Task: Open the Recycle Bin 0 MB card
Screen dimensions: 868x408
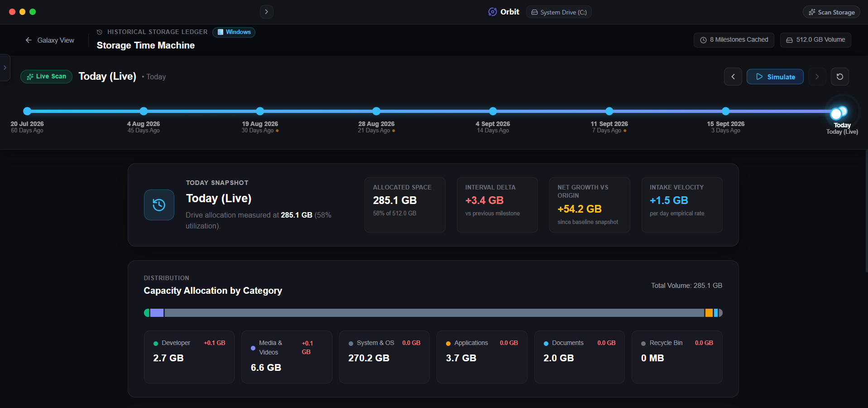Action: click(x=677, y=357)
